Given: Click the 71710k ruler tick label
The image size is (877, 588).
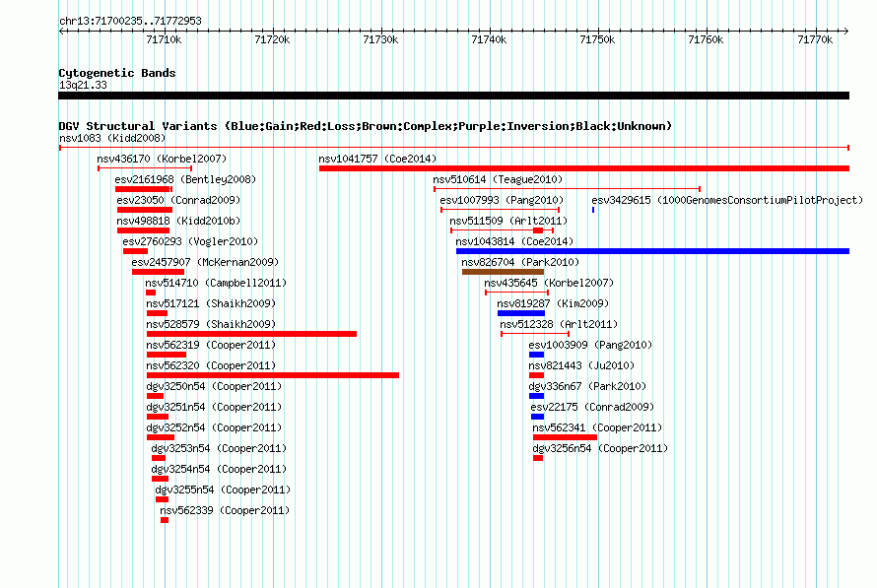Looking at the screenshot, I should [x=164, y=39].
